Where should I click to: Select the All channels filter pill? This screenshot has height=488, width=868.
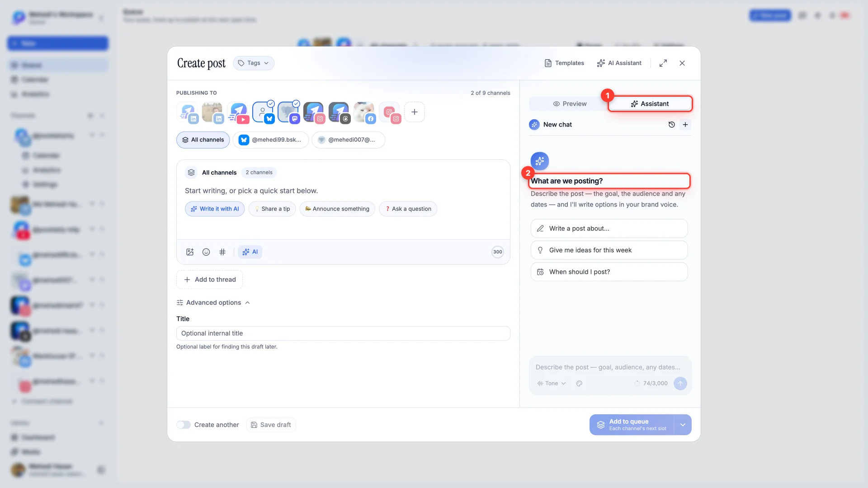tap(203, 140)
